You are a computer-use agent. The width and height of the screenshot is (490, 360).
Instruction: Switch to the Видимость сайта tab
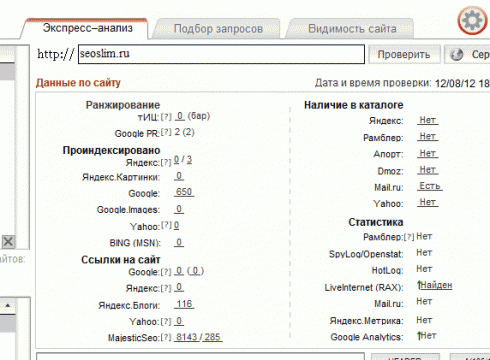pyautogui.click(x=352, y=29)
